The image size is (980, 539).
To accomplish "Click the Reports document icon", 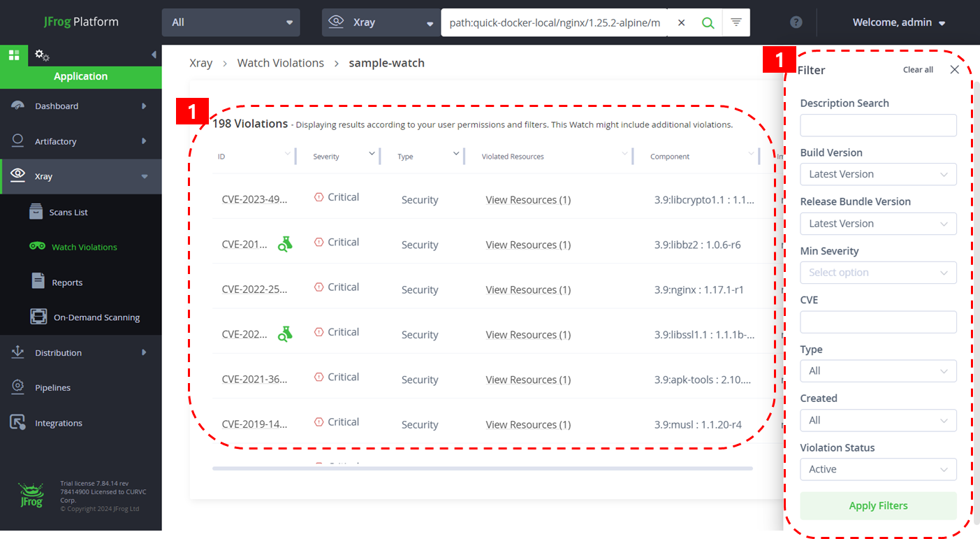I will click(x=38, y=281).
